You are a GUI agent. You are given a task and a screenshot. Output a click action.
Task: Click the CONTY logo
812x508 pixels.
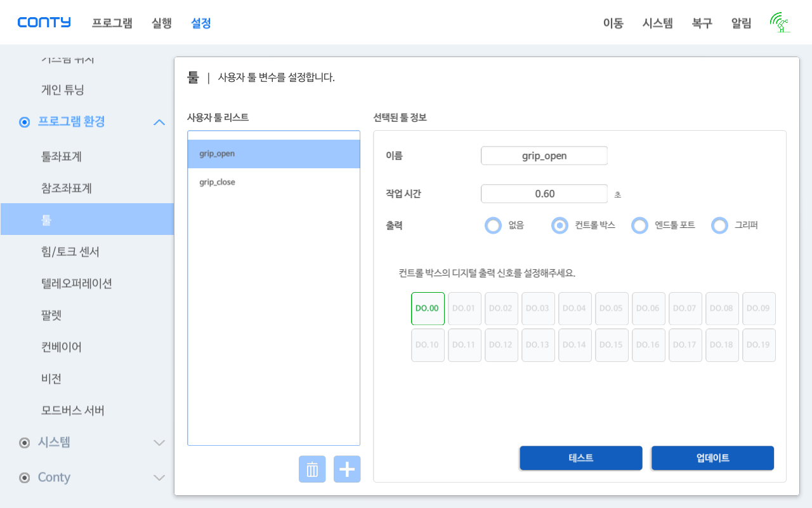click(x=44, y=23)
